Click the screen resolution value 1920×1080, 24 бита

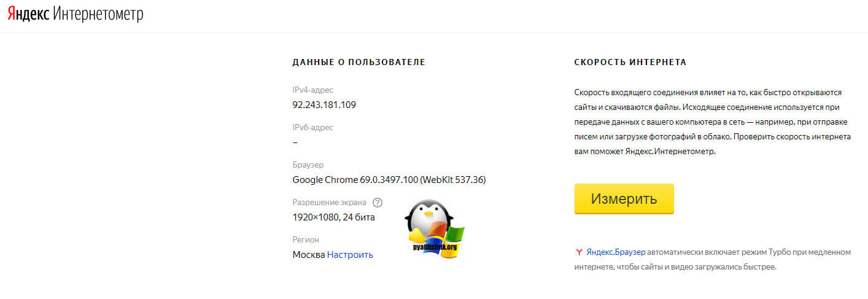(x=334, y=217)
